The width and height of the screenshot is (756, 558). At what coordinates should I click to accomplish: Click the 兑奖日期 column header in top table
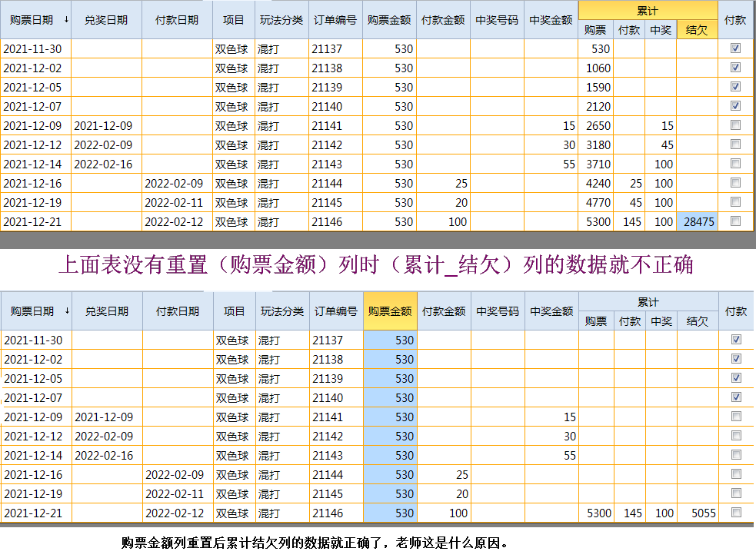(106, 20)
